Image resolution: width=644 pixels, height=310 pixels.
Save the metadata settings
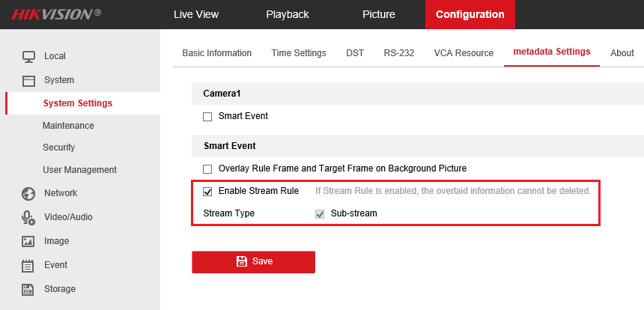point(253,261)
